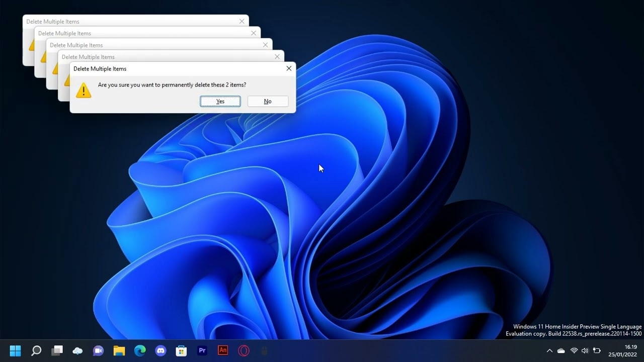Click the volume speaker tray icon
Screen dimensions: 644x362
coord(585,350)
